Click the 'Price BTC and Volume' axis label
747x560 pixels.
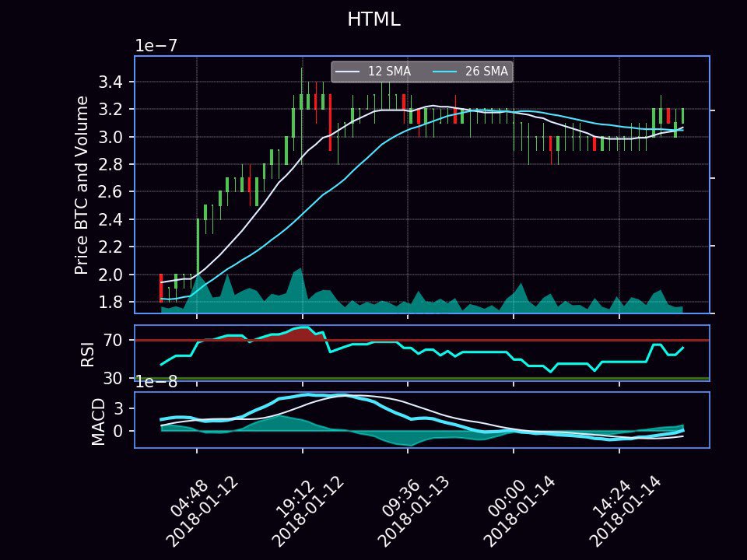[x=82, y=185]
